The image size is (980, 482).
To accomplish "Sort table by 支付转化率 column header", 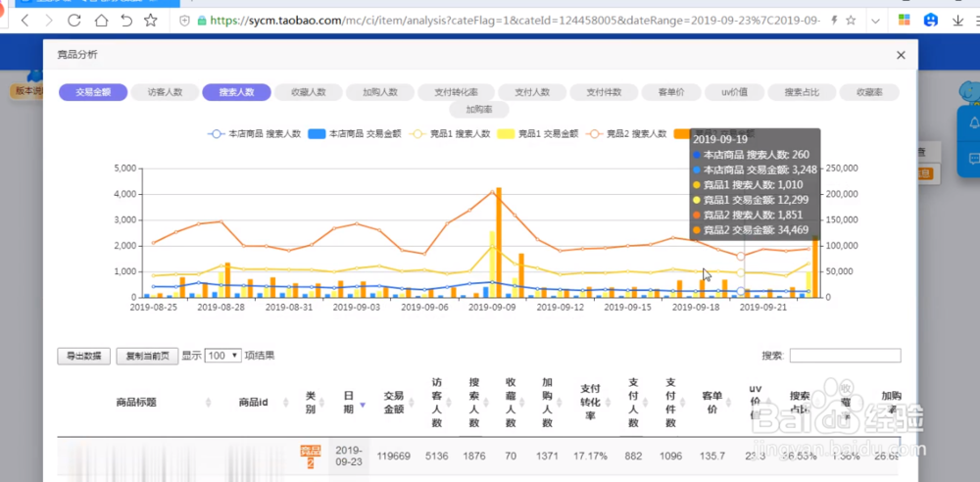I will [x=590, y=402].
